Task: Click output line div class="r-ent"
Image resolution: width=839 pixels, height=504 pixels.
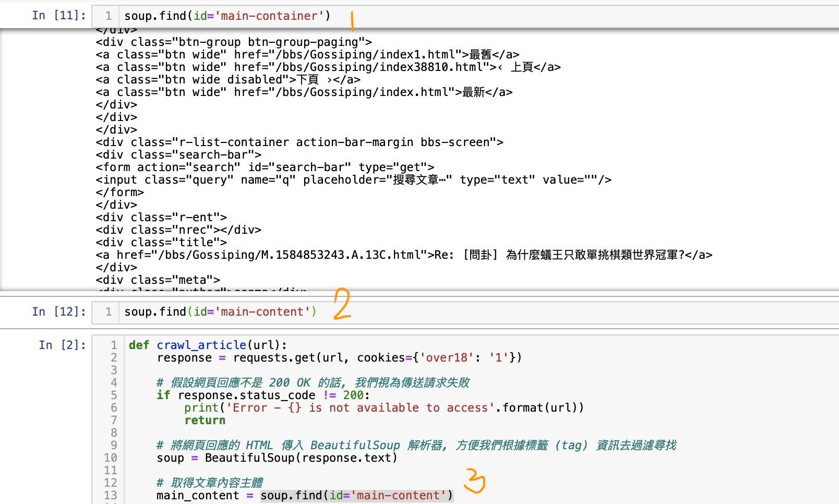Action: point(161,217)
